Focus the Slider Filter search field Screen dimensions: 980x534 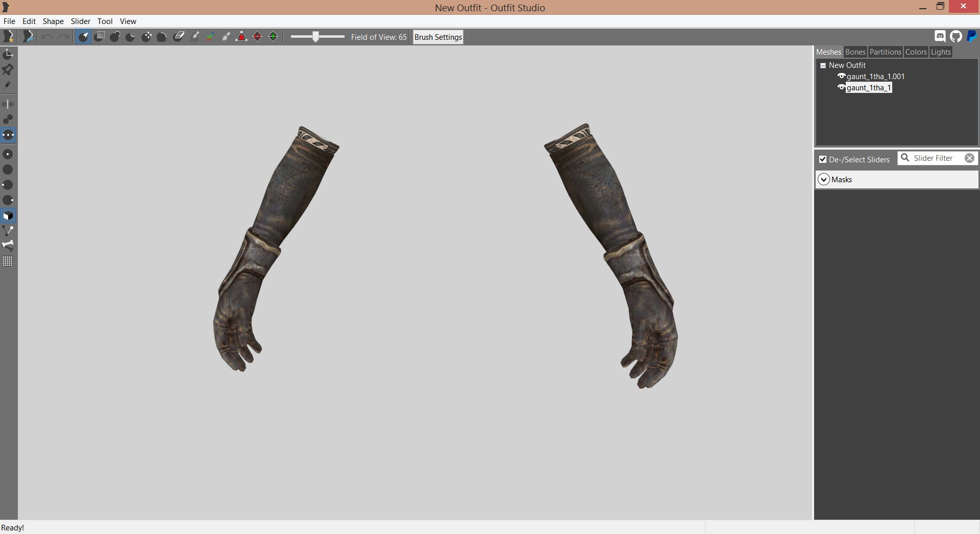938,158
